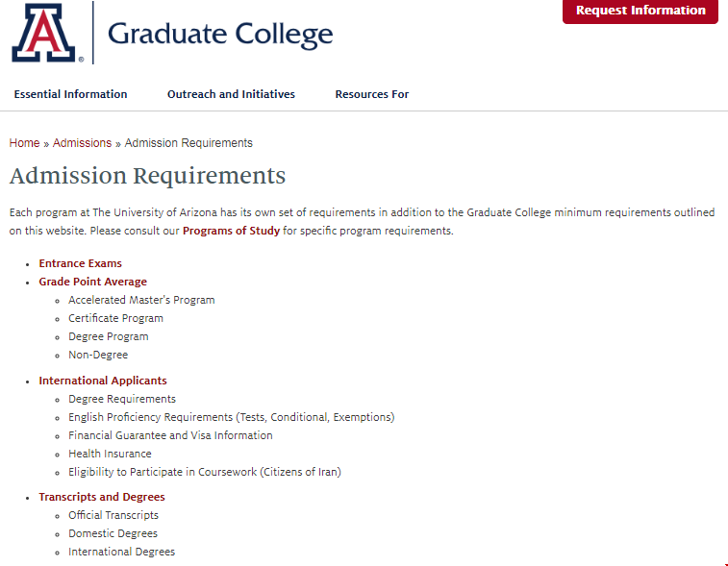
Task: Click English Proficiency Requirements item
Action: 231,417
